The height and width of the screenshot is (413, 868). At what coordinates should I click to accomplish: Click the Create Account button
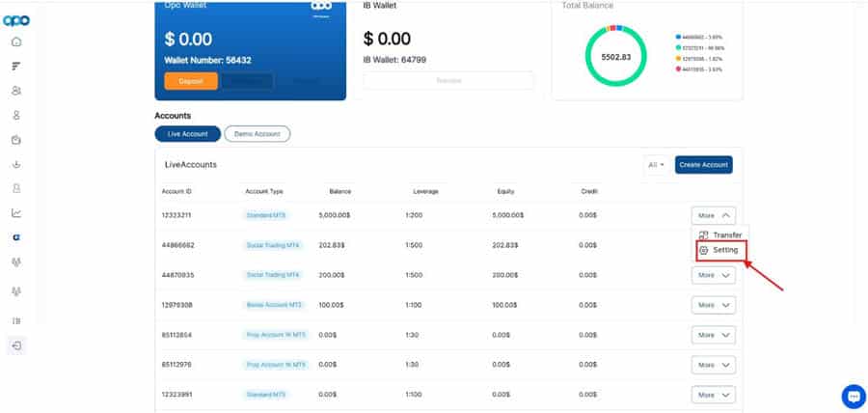pyautogui.click(x=704, y=165)
